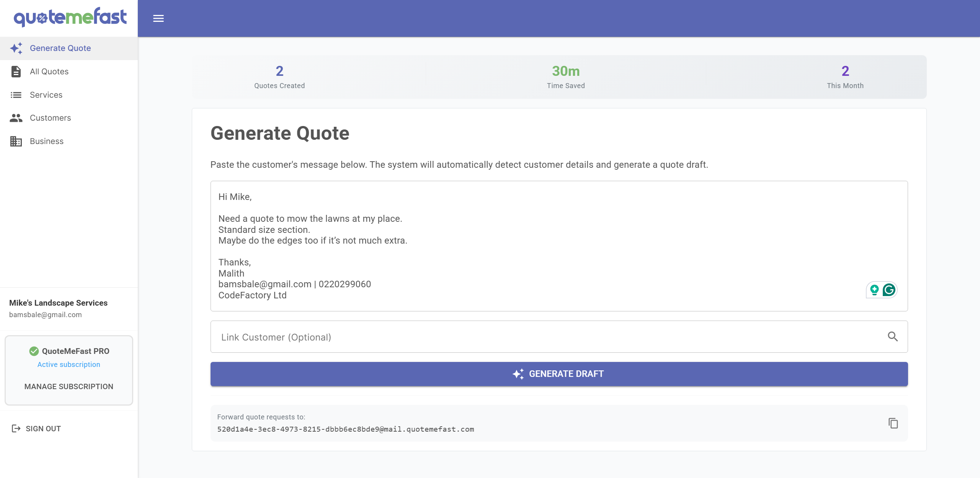Select Business in the sidebar
The width and height of the screenshot is (980, 478).
(69, 141)
